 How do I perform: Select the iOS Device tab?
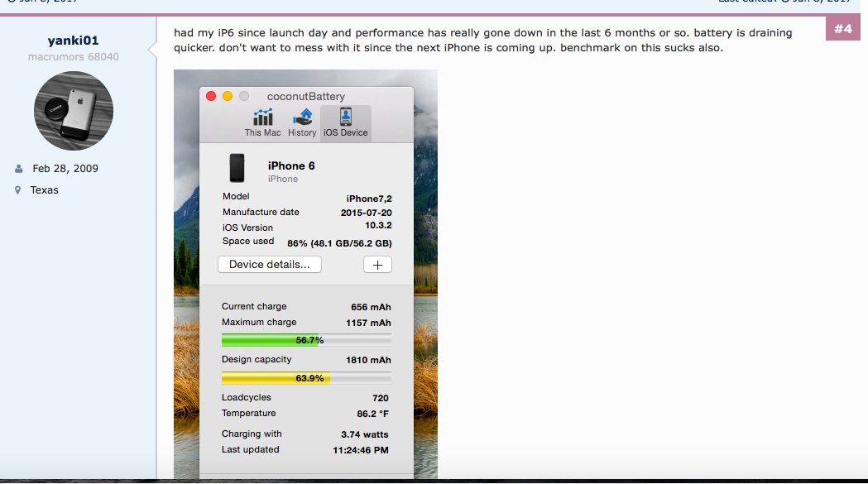(x=345, y=123)
